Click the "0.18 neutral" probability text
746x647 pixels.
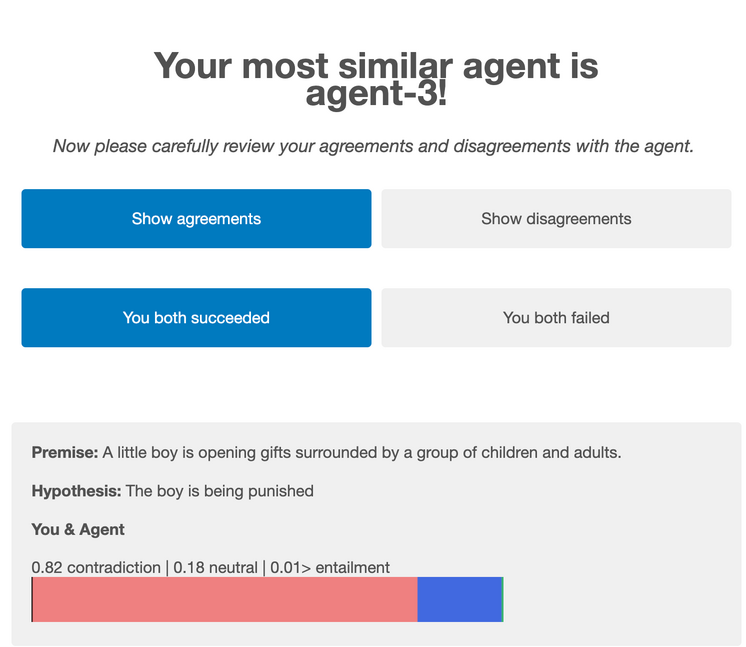pyautogui.click(x=214, y=567)
